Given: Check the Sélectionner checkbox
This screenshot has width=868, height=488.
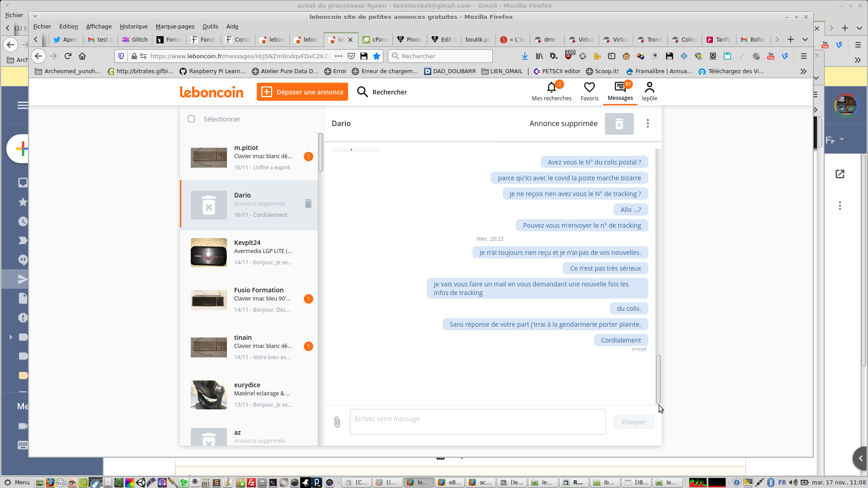Looking at the screenshot, I should coord(191,119).
